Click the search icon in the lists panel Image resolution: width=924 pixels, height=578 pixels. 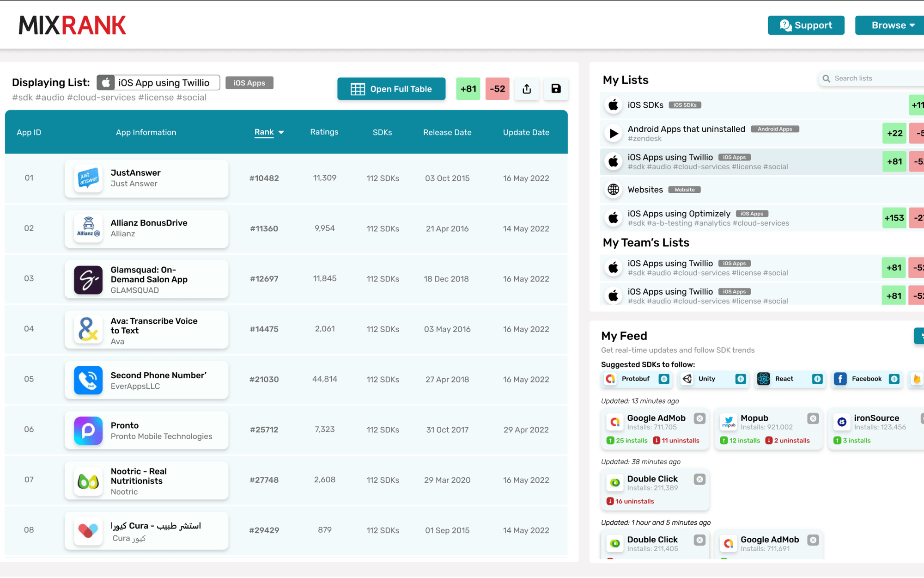coord(827,78)
